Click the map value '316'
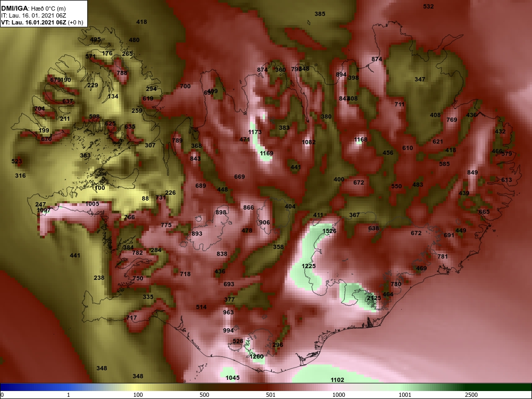Image resolution: width=532 pixels, height=399 pixels. pos(20,176)
